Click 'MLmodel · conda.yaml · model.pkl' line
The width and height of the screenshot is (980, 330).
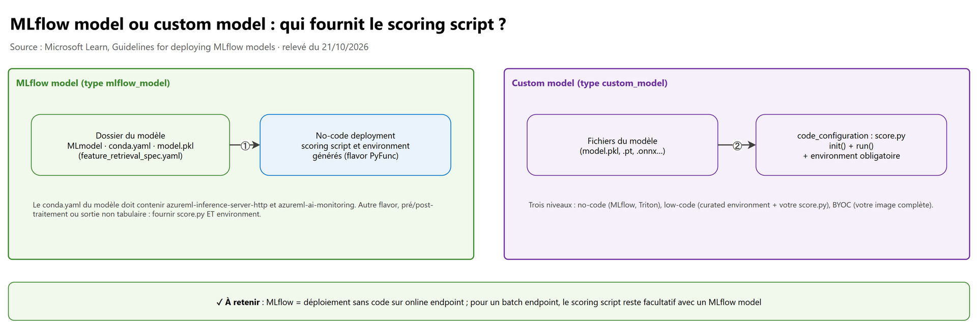click(x=130, y=146)
